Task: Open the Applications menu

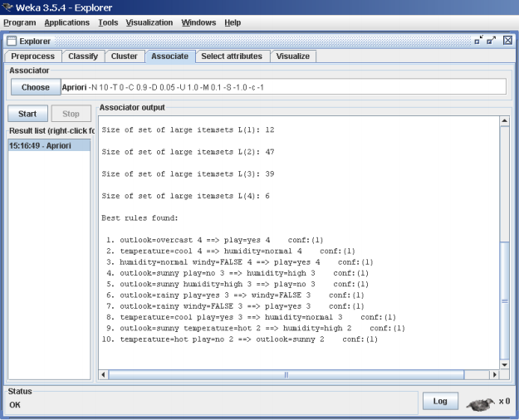Action: point(67,22)
